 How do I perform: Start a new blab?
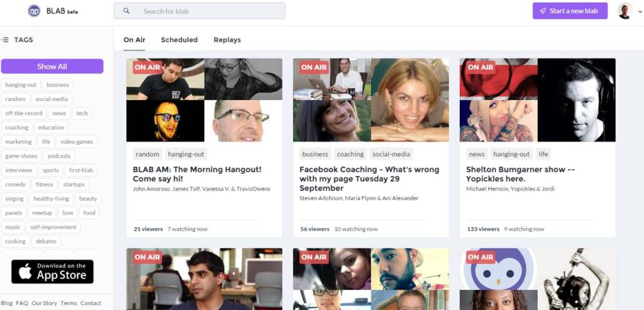coord(570,11)
